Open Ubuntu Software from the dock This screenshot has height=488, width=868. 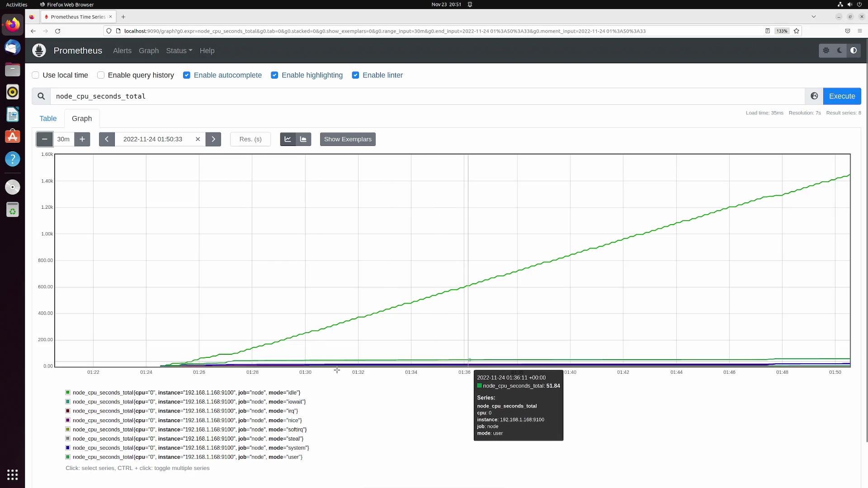click(x=13, y=136)
